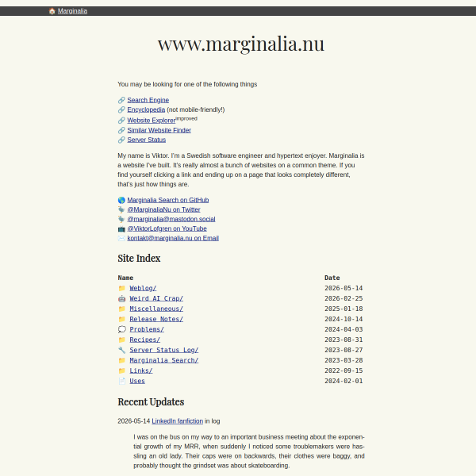The image size is (476, 476).
Task: Open Server Status Log/ directory
Action: [x=164, y=350]
